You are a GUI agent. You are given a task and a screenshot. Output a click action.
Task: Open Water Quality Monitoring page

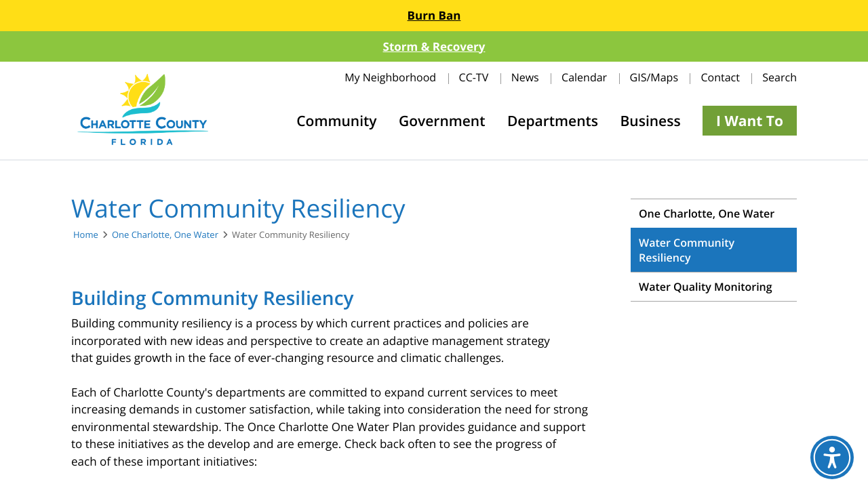click(705, 286)
